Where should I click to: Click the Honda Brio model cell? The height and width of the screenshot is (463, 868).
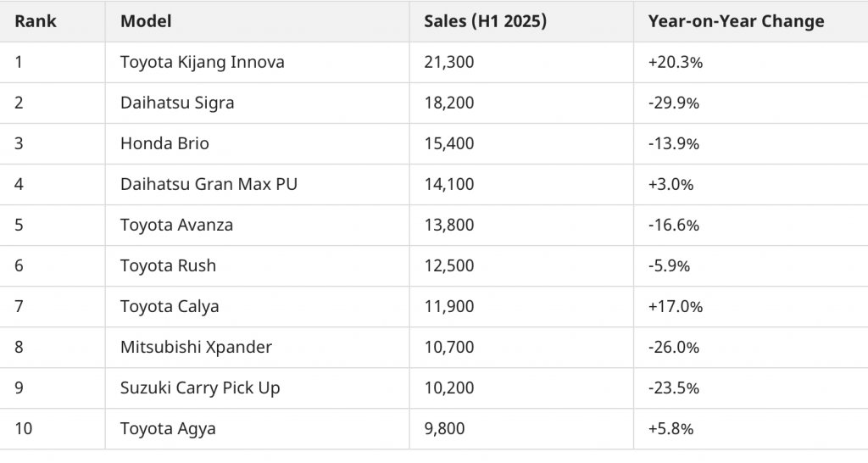coord(164,143)
